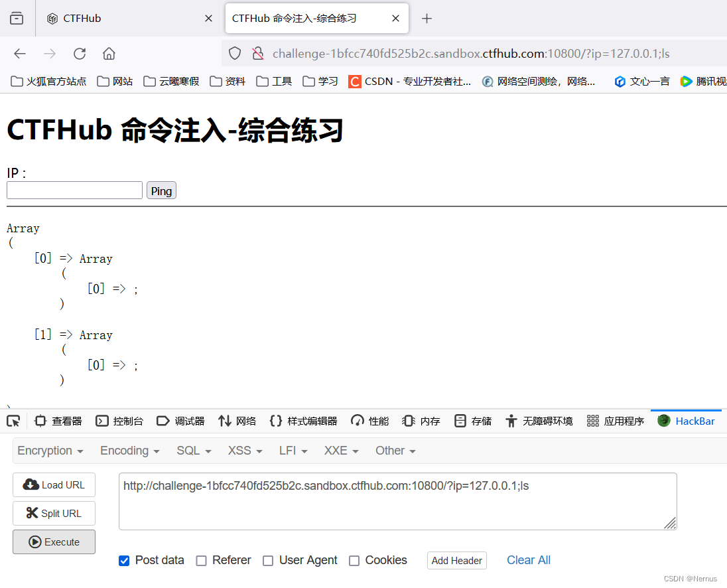Image resolution: width=727 pixels, height=588 pixels.
Task: Open 学习 bookmark folder
Action: (320, 82)
